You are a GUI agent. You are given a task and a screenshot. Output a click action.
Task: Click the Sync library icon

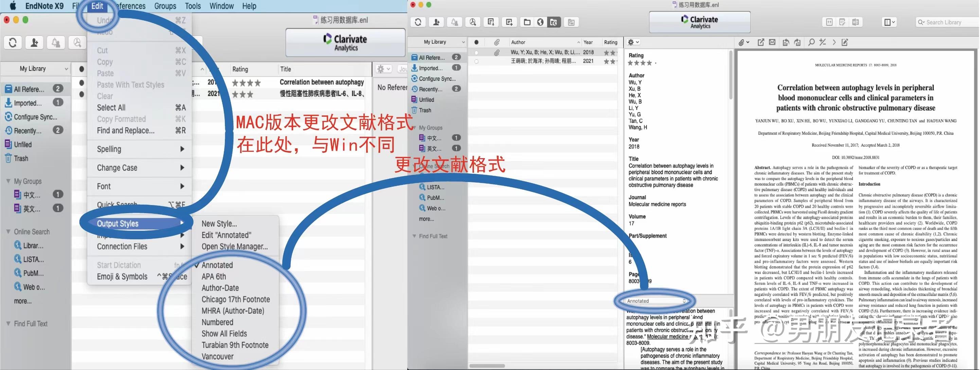click(418, 22)
